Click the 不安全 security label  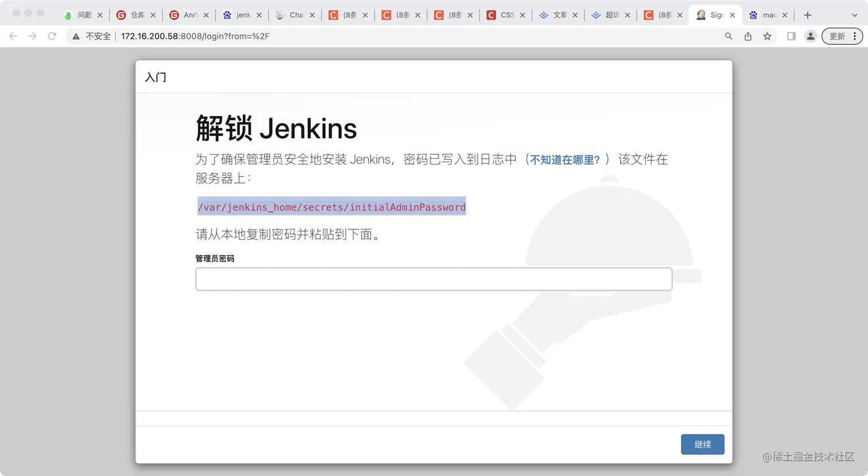(x=98, y=36)
